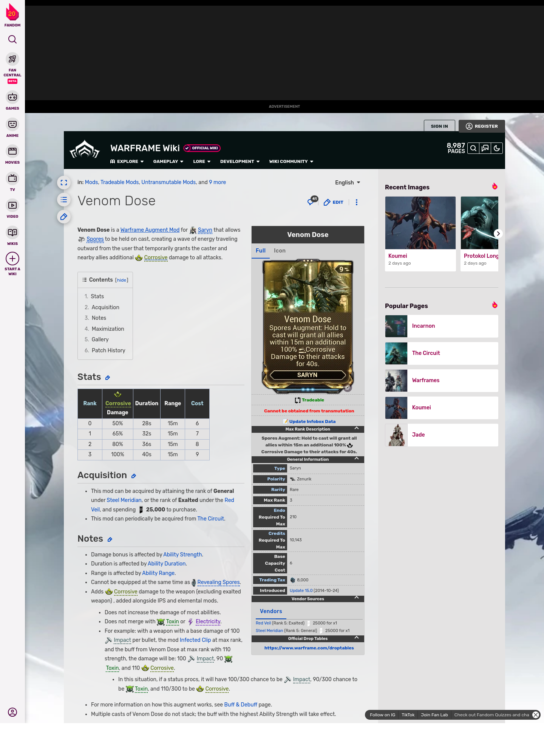Screen dimensions: 544x756
Task: Open the Warframe Augment Mod link
Action: coord(150,230)
